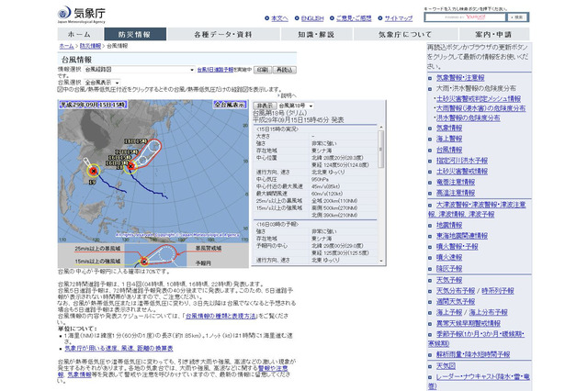Click ホーム in the breadcrumb

click(x=66, y=46)
